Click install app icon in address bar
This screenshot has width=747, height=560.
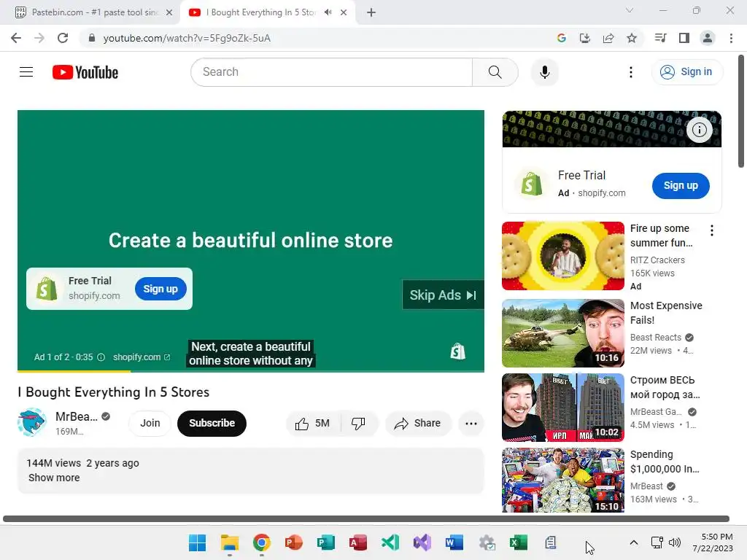point(584,38)
